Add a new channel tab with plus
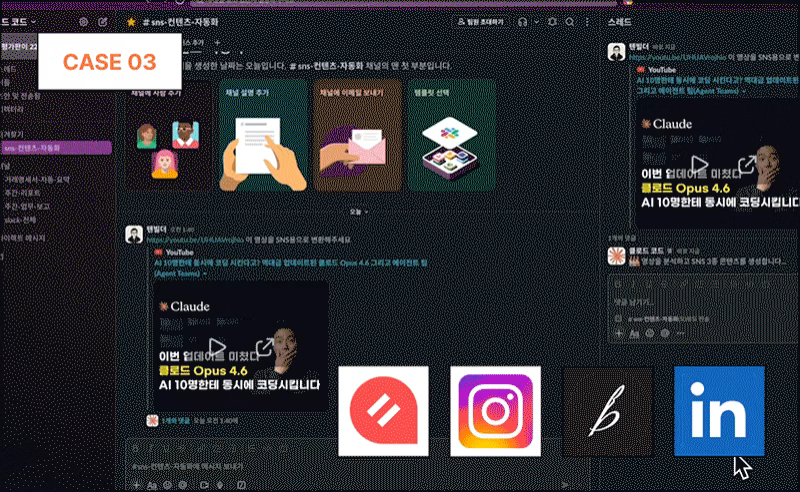Screen dimensions: 800x492 [x=217, y=42]
